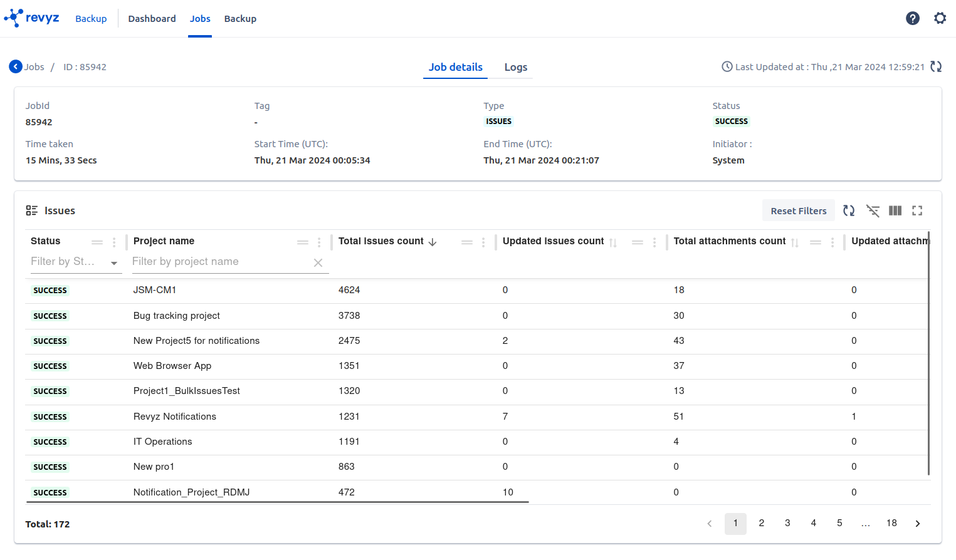Select the Revyz Notifications row
The width and height of the screenshot is (956, 560).
pos(478,417)
